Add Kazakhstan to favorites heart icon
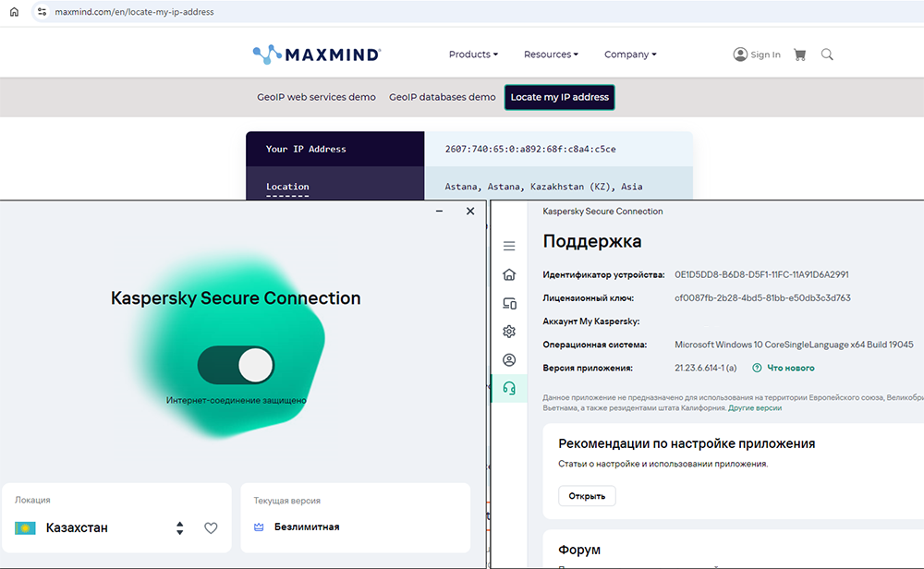Screen dimensions: 924x569 [x=211, y=528]
